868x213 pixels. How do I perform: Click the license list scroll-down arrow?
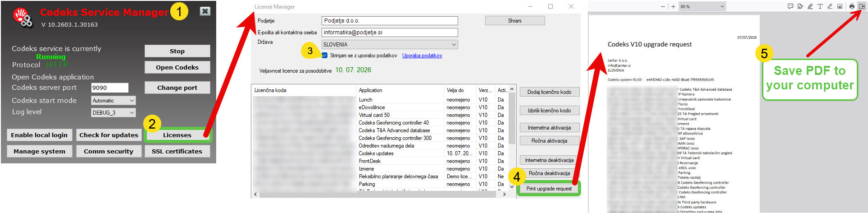(512, 186)
